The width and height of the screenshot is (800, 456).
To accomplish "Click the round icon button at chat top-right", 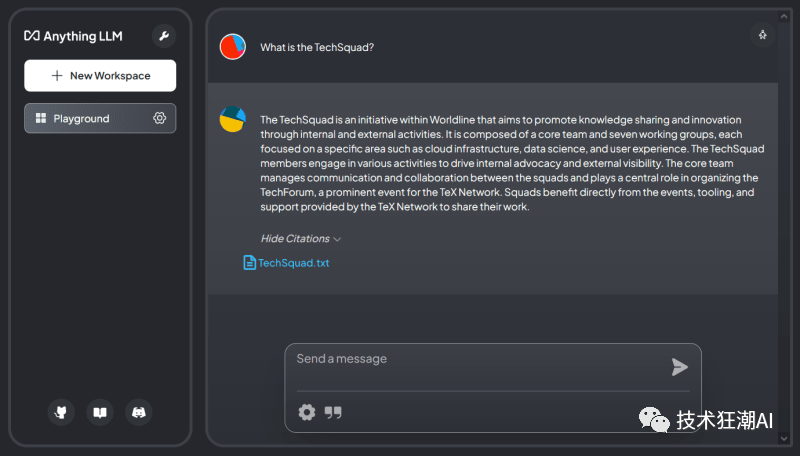I will pos(762,35).
